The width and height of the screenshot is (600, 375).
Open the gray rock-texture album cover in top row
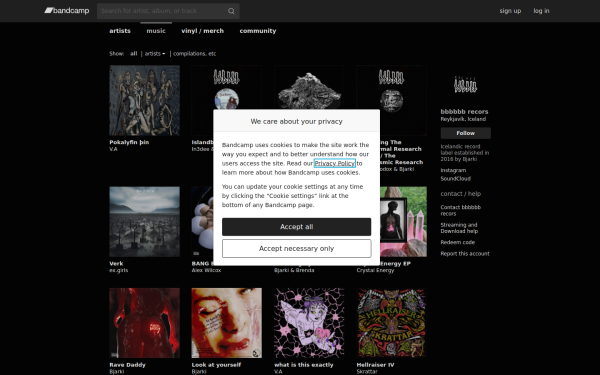[309, 88]
